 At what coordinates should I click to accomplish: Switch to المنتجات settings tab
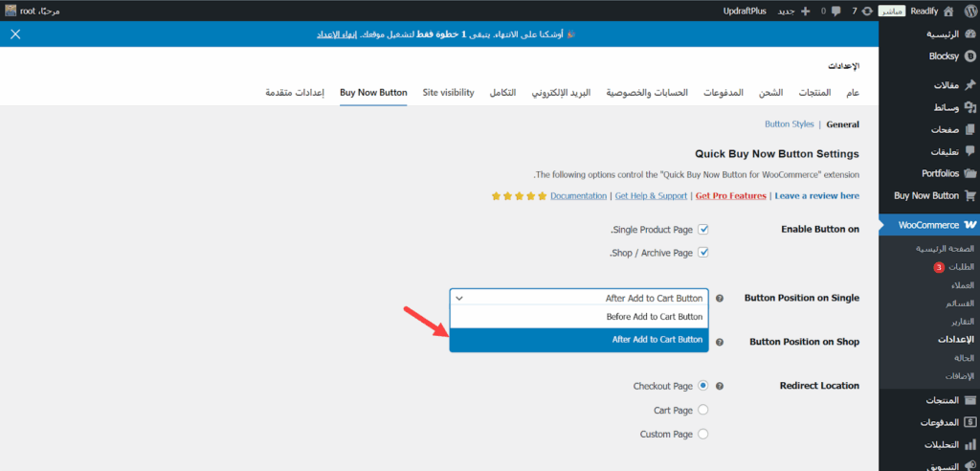pos(815,92)
